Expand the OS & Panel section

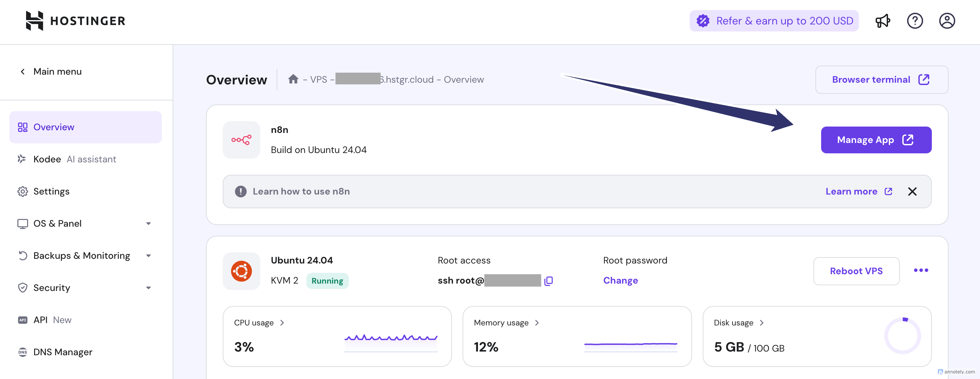coord(149,224)
